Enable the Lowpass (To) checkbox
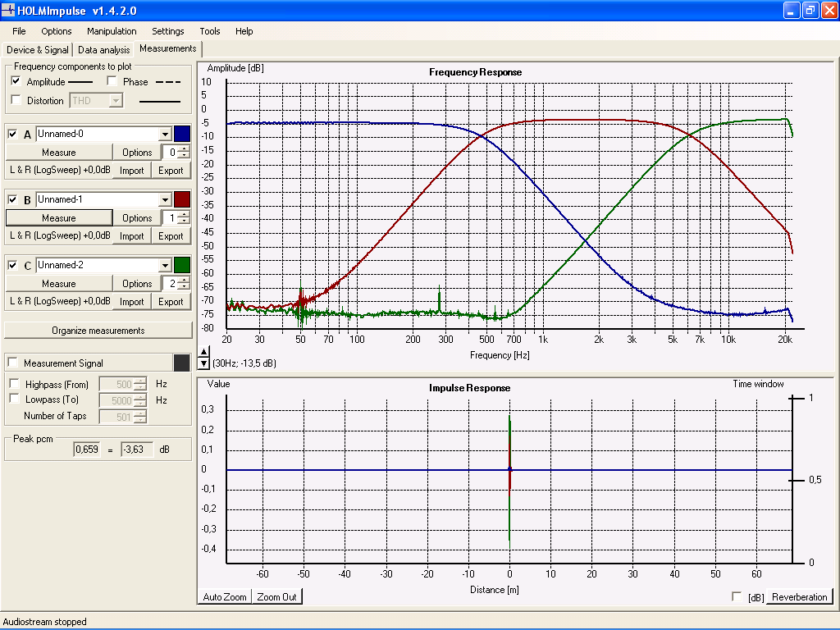This screenshot has width=840, height=630. coord(15,399)
